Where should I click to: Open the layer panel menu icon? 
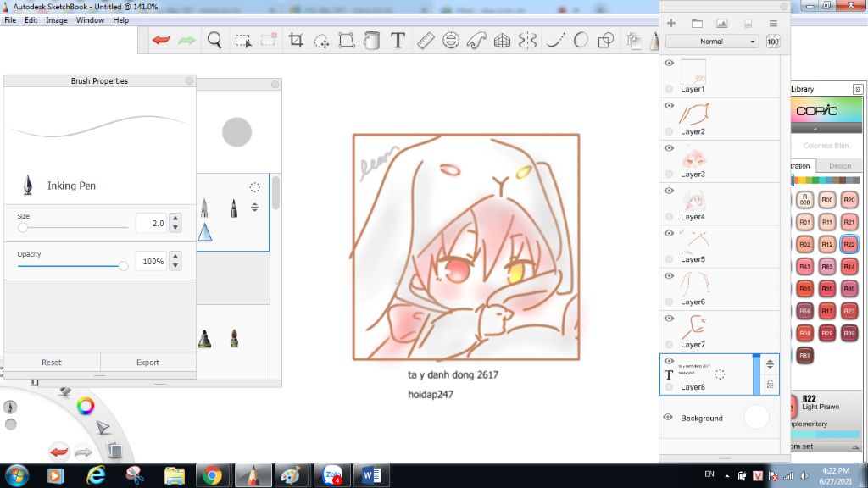[x=773, y=23]
